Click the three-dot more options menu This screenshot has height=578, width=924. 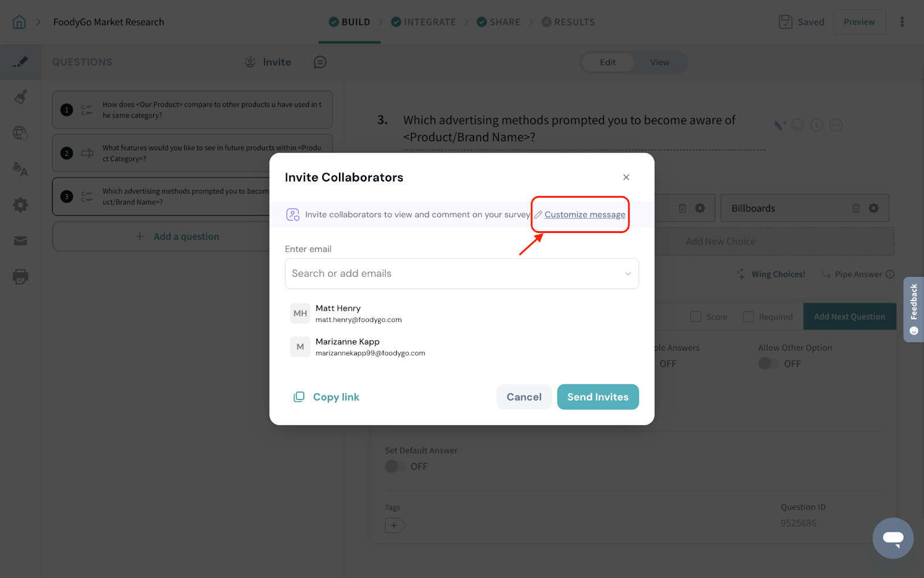902,22
